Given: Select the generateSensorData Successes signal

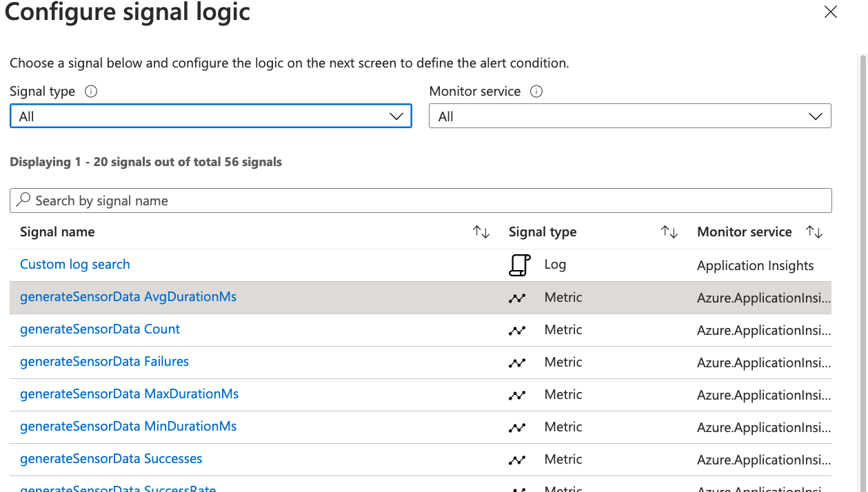Looking at the screenshot, I should point(111,459).
